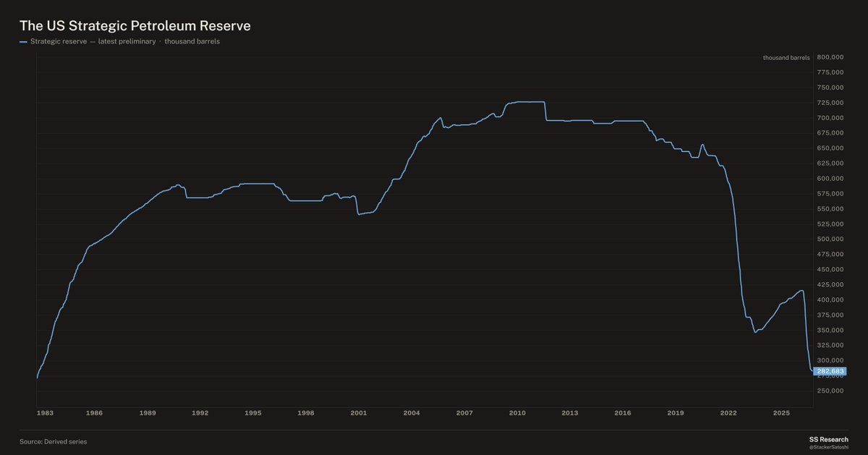Viewport: 868px width, 455px height.
Task: Click the 2019 x-axis year label
Action: pos(676,413)
